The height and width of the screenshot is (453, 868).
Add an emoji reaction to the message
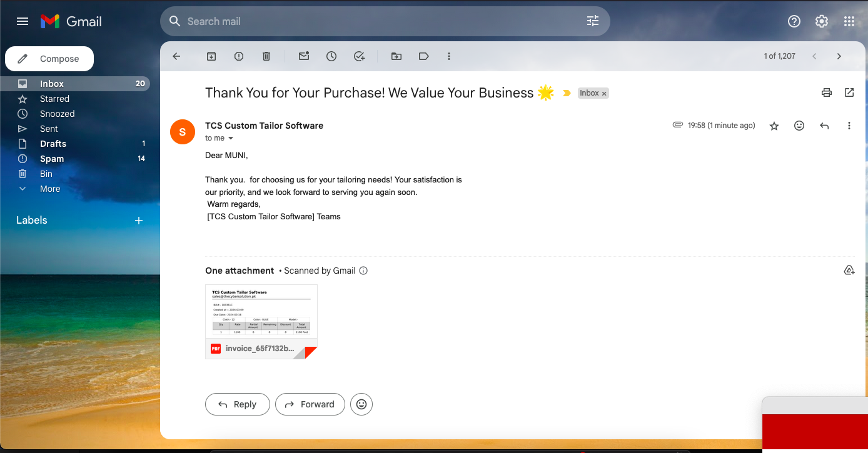point(799,125)
